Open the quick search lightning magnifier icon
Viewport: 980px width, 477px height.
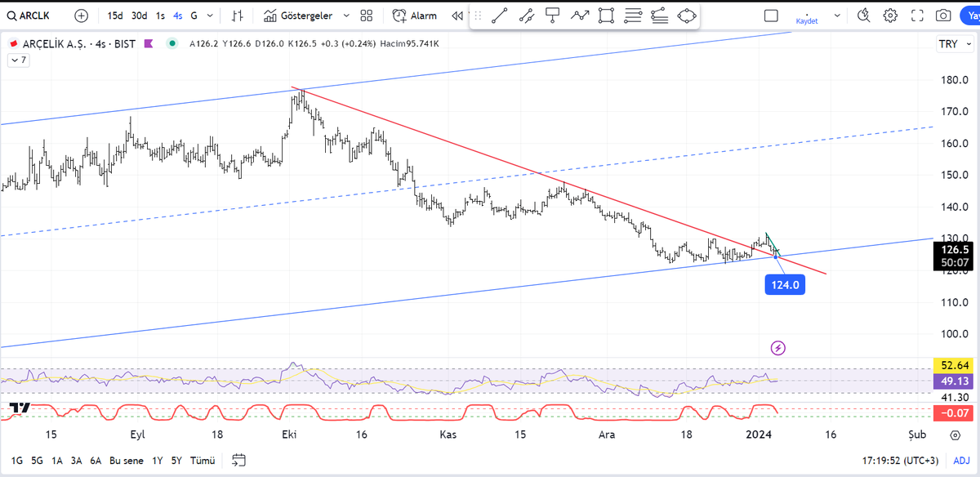coord(865,16)
